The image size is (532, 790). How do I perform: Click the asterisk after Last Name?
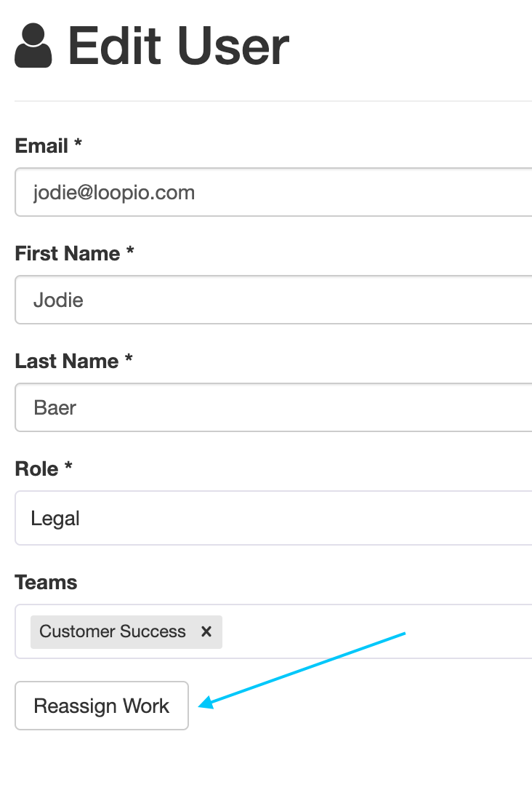(x=129, y=358)
